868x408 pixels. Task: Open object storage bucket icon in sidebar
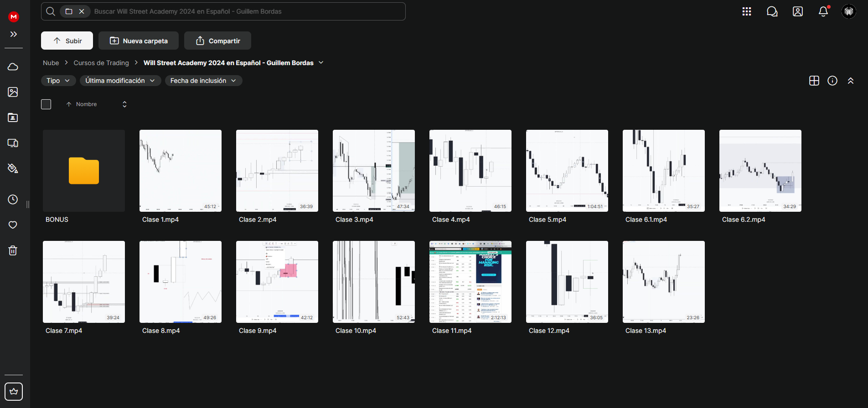[13, 168]
